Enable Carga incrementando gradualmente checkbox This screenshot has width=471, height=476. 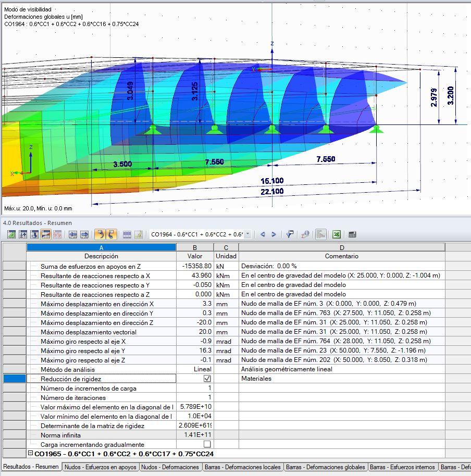(x=207, y=444)
